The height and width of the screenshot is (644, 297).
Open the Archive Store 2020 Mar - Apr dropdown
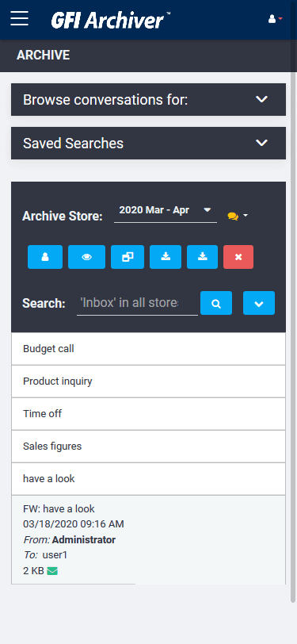point(166,211)
